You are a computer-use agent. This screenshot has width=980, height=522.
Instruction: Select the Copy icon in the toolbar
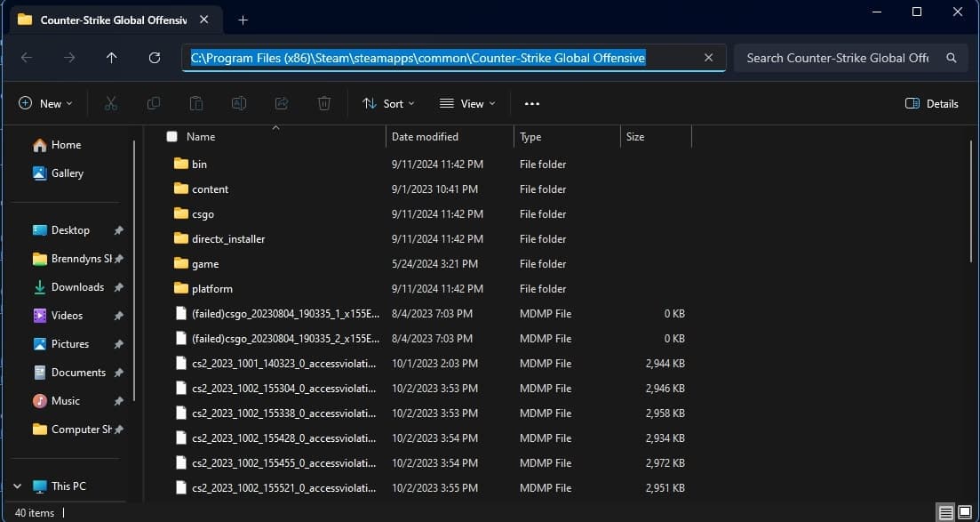point(153,103)
